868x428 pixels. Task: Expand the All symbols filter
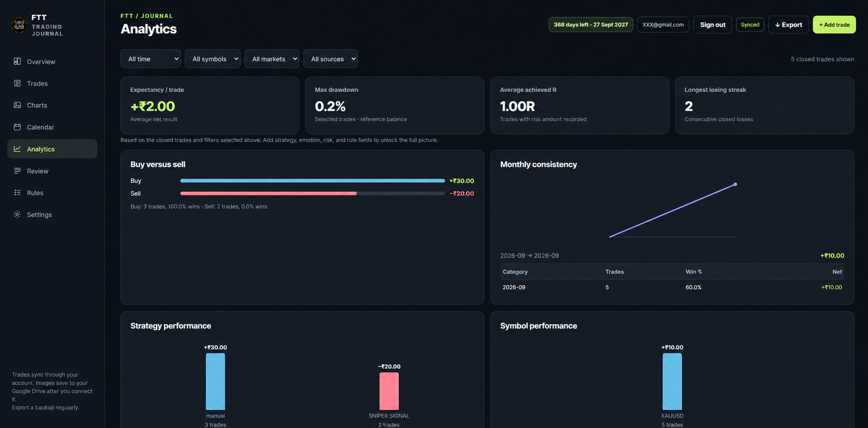coord(212,59)
